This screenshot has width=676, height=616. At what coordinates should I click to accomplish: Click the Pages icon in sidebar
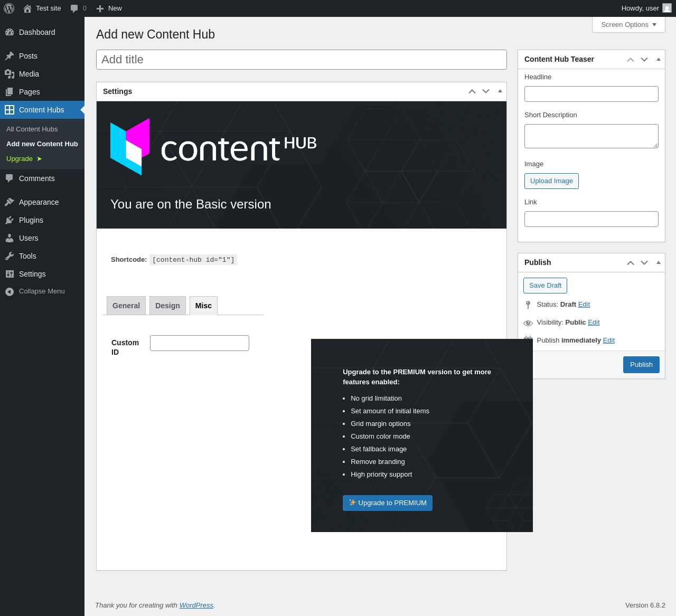point(10,92)
